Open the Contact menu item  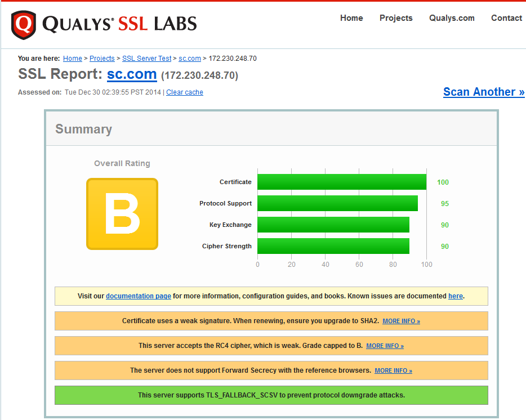[506, 18]
